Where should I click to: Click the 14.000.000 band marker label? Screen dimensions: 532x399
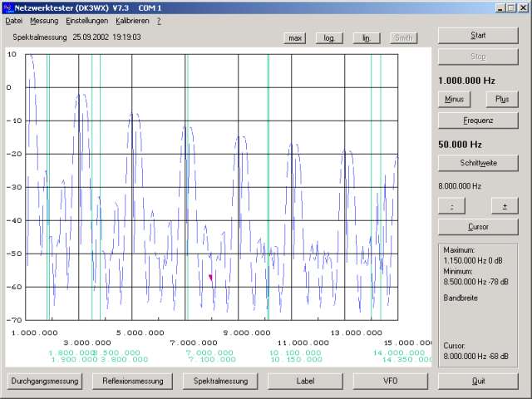click(399, 352)
